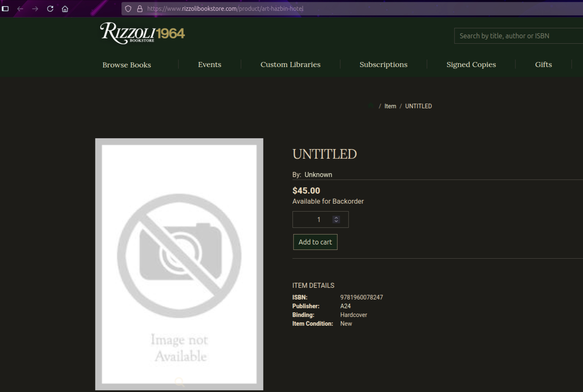
Task: Go to Custom Libraries
Action: [x=290, y=65]
